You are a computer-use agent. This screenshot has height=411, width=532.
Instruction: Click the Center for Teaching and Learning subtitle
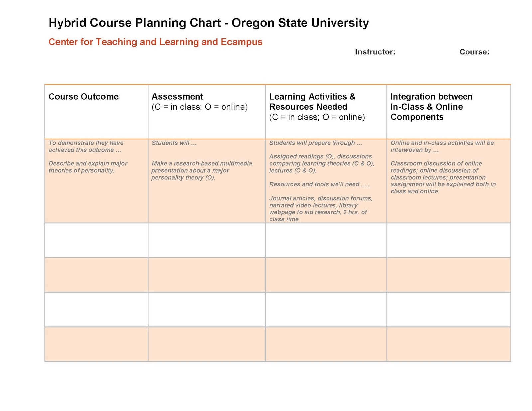(x=155, y=42)
